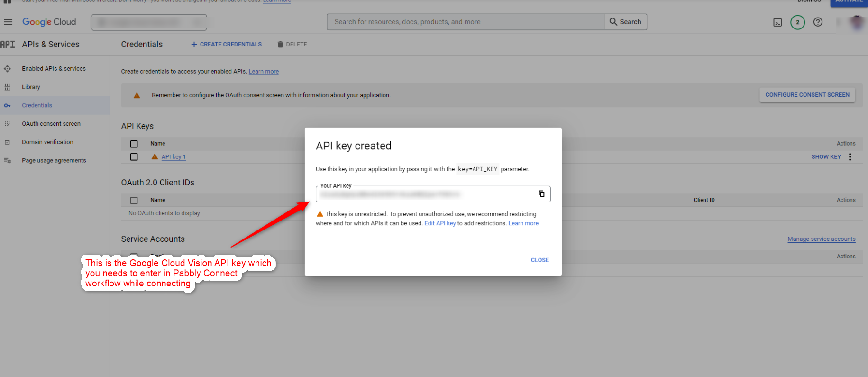Toggle the API Keys header checkbox
This screenshot has height=377, width=868.
click(x=134, y=144)
